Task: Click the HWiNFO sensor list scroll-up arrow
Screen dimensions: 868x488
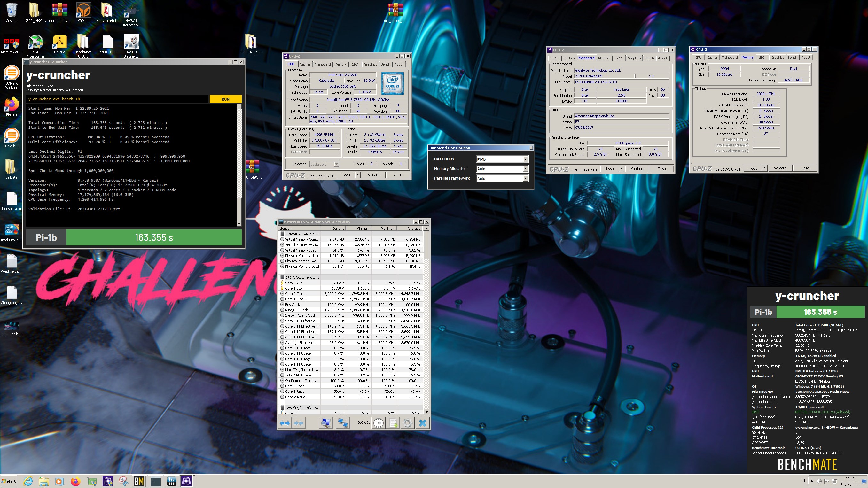Action: coord(426,228)
